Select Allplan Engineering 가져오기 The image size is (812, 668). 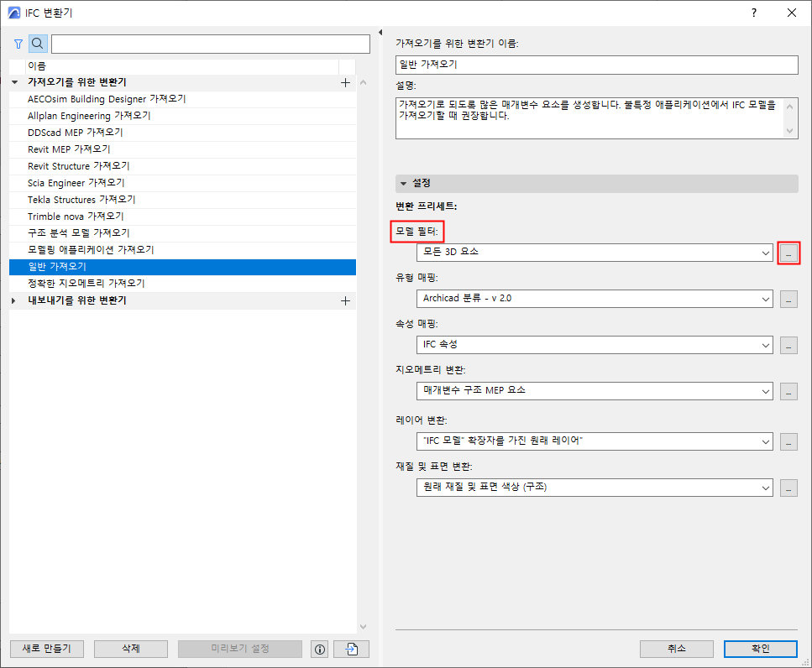point(183,116)
